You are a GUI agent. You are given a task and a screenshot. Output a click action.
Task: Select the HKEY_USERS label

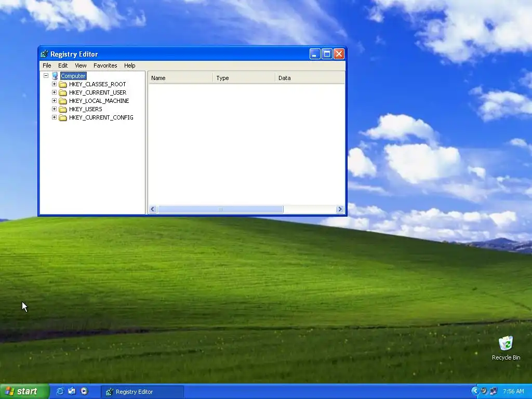tap(86, 109)
